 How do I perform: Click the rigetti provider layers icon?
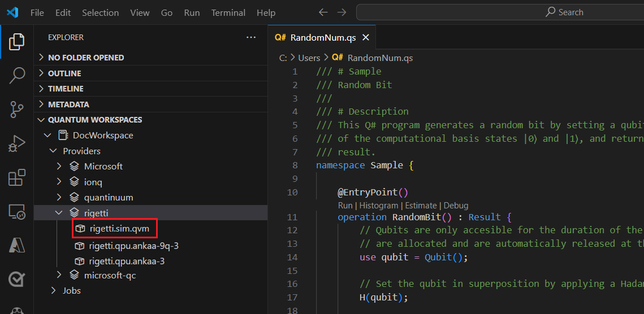pos(74,212)
